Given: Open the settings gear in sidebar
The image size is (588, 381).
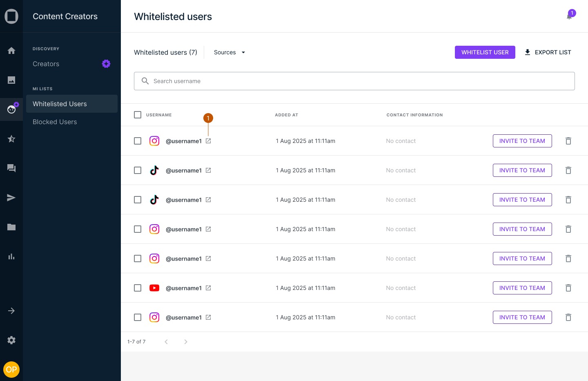Looking at the screenshot, I should click(11, 340).
